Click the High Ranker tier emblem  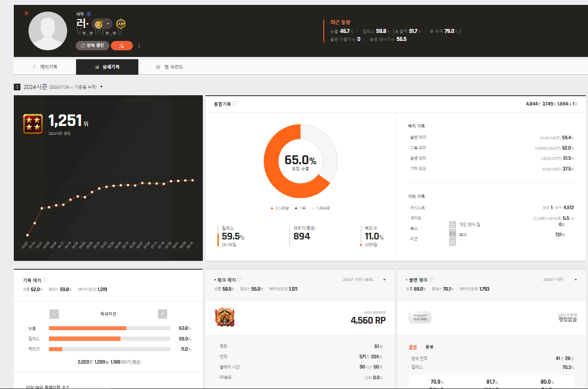point(225,317)
